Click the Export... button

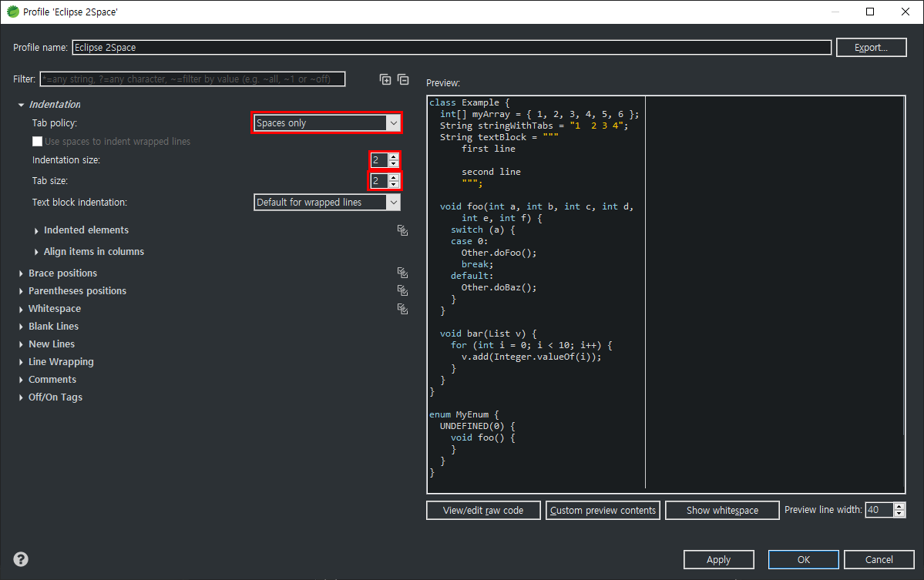[871, 48]
